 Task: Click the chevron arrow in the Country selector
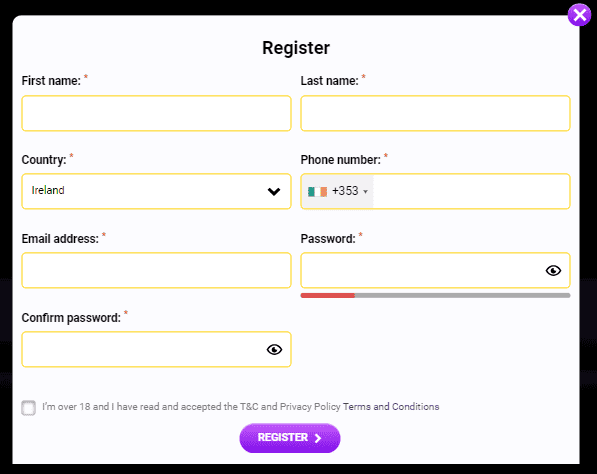[x=274, y=192]
